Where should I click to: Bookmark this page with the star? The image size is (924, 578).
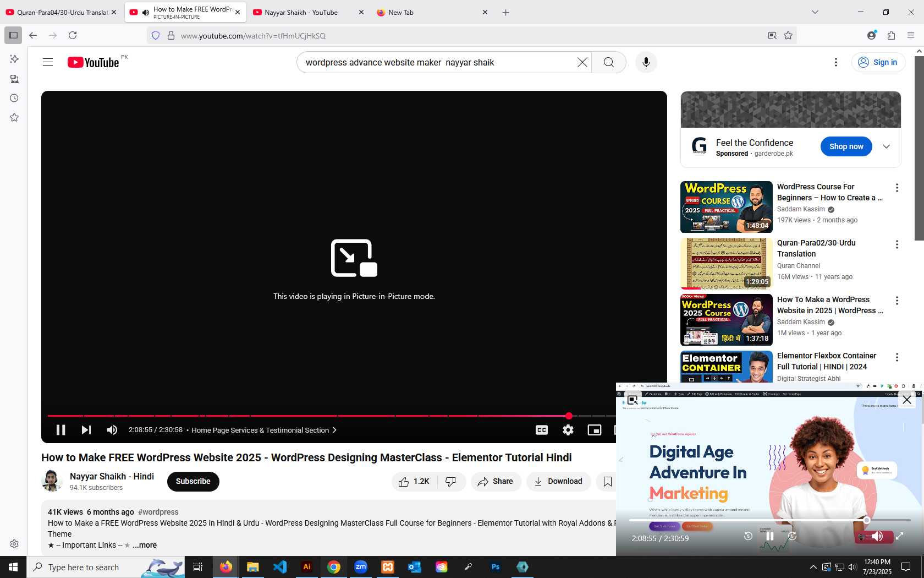[x=788, y=36]
